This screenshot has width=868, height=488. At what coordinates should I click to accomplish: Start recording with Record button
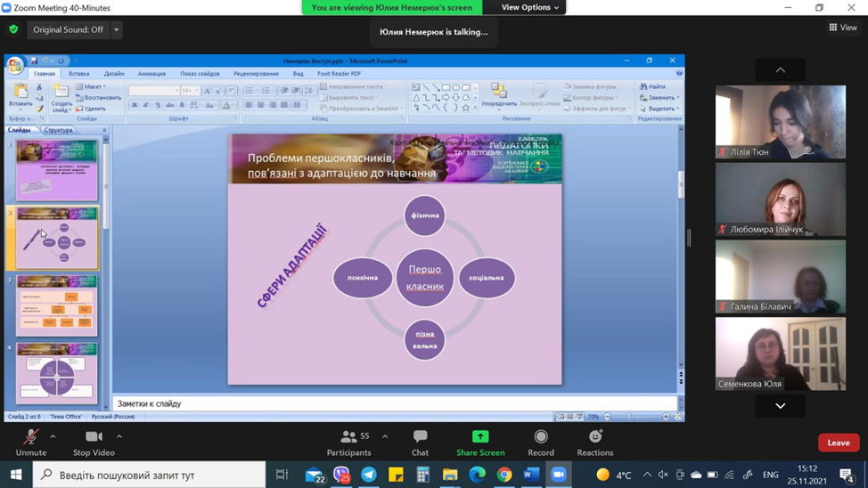pos(540,437)
